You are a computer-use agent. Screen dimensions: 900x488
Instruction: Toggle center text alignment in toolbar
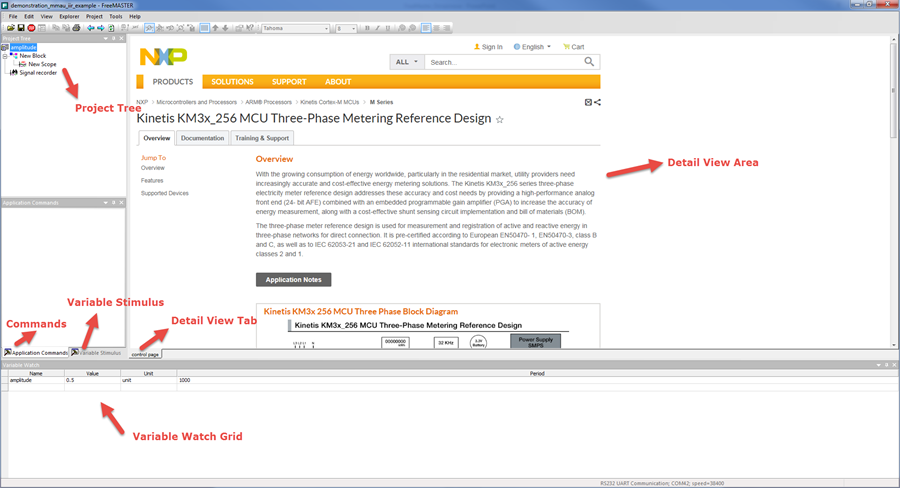click(436, 28)
